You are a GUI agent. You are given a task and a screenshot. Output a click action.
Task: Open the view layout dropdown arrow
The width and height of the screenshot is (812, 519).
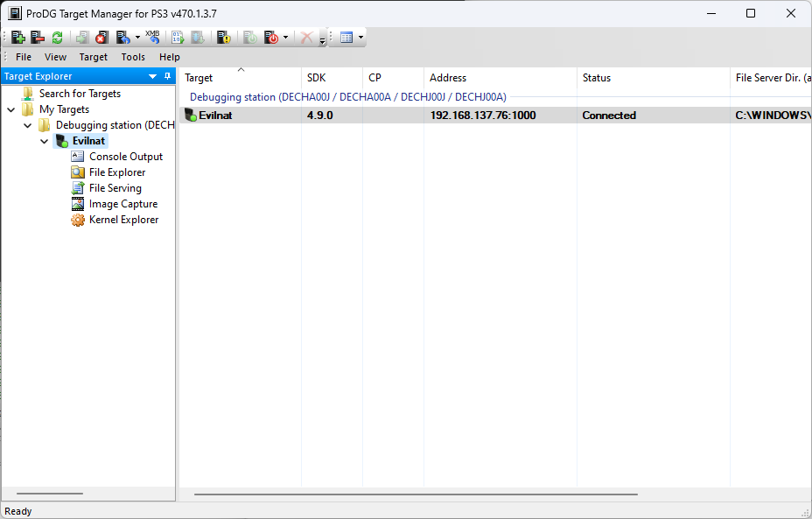(x=360, y=38)
